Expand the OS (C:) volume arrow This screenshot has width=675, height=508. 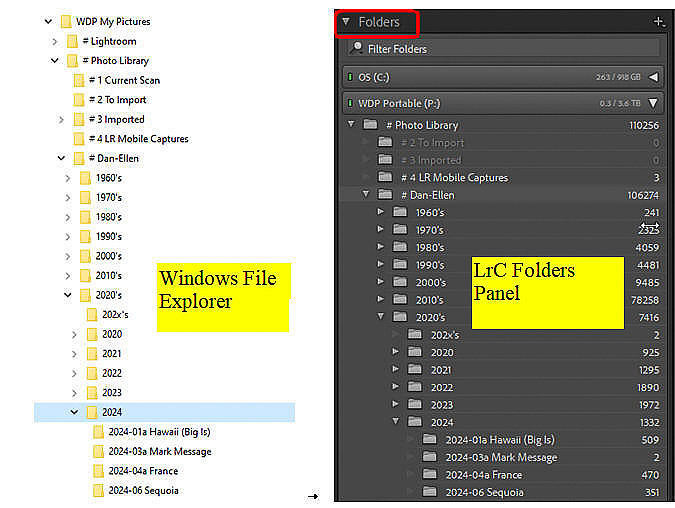coord(653,77)
